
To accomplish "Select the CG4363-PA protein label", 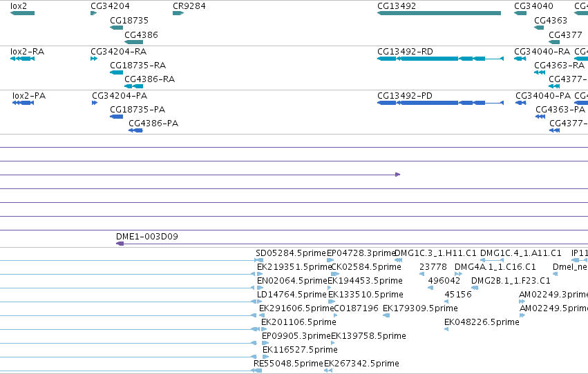I will (x=560, y=109).
